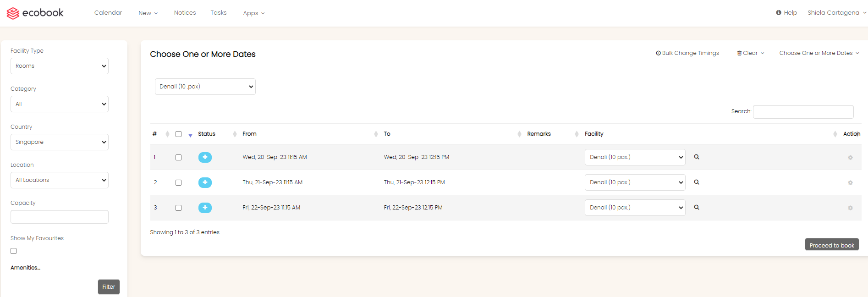
Task: Click the Proceed to book button
Action: [x=832, y=245]
